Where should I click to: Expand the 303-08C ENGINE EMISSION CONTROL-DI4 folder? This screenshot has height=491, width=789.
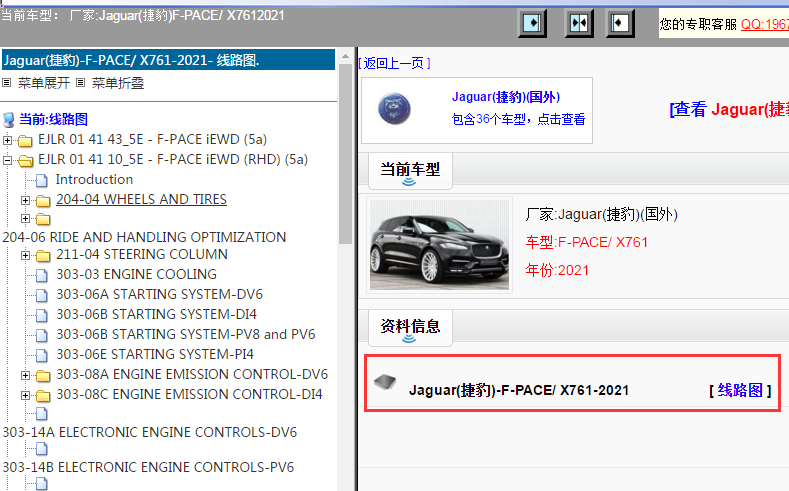[x=25, y=395]
